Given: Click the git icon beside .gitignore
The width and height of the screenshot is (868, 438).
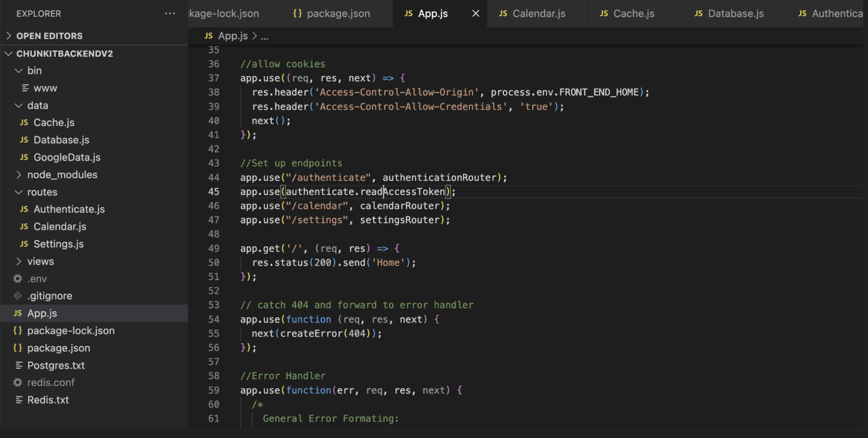Looking at the screenshot, I should point(17,296).
